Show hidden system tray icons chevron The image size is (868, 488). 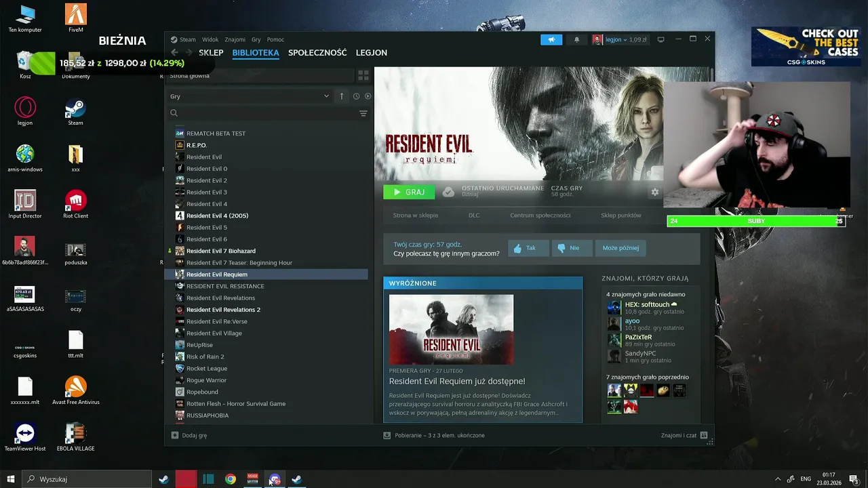[x=778, y=479]
